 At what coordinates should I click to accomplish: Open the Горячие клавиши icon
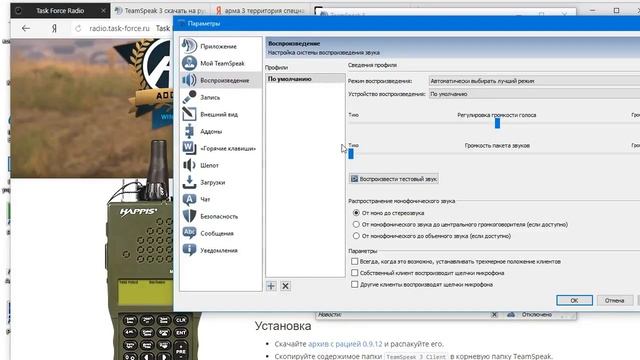pyautogui.click(x=189, y=148)
